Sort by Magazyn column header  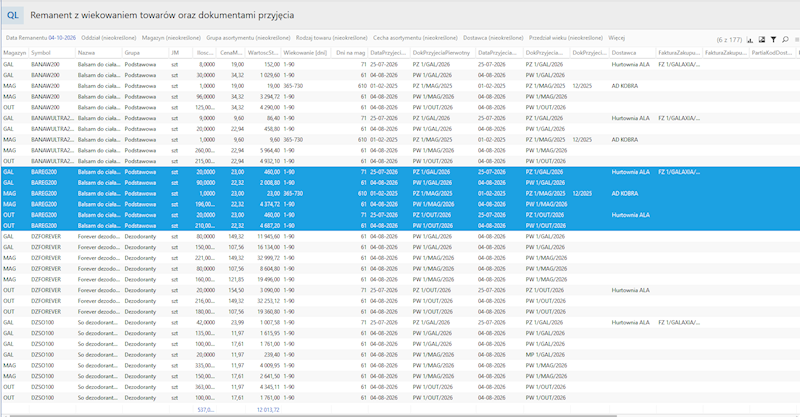pos(15,53)
